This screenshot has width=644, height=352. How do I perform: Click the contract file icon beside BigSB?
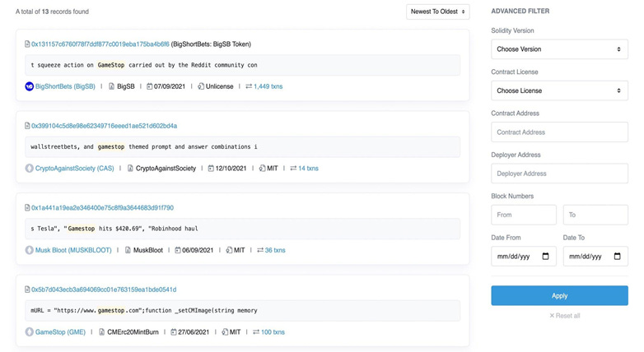point(111,86)
